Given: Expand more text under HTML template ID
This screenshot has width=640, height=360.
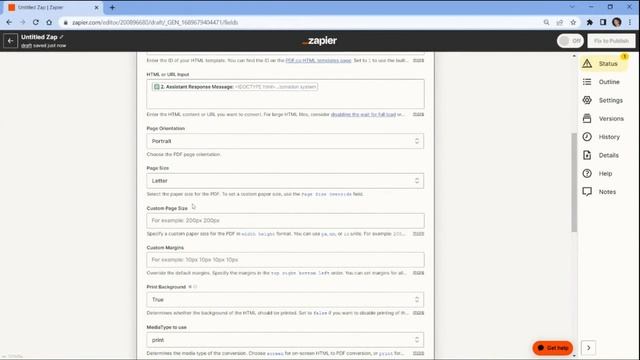Looking at the screenshot, I should [x=418, y=60].
